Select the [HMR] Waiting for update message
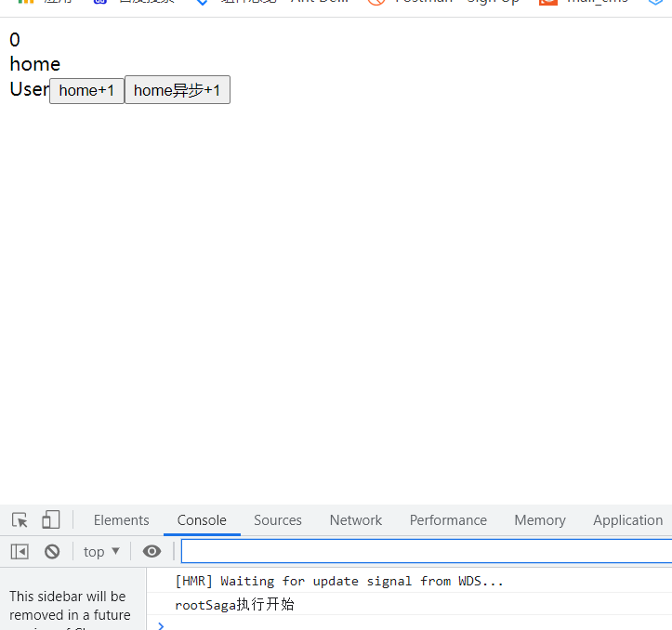The image size is (672, 630). [339, 581]
